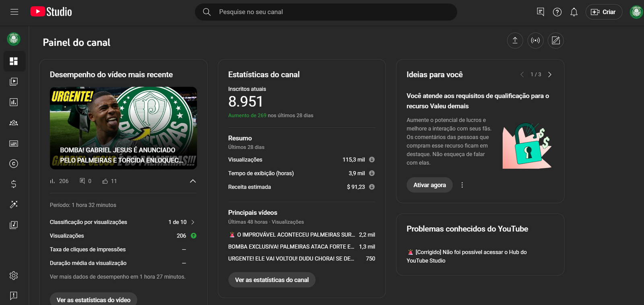Open the account avatar in top right
Viewport: 644px width, 305px height.
[636, 12]
